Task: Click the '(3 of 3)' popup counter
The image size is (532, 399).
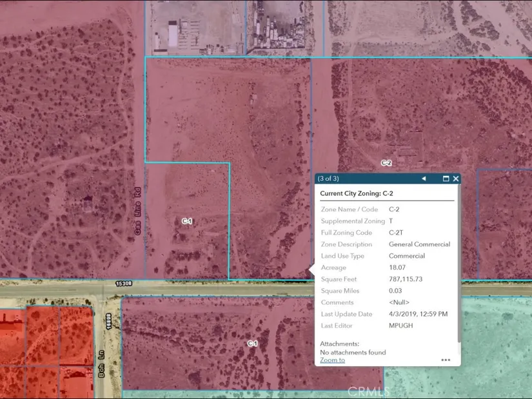Action: [328, 179]
